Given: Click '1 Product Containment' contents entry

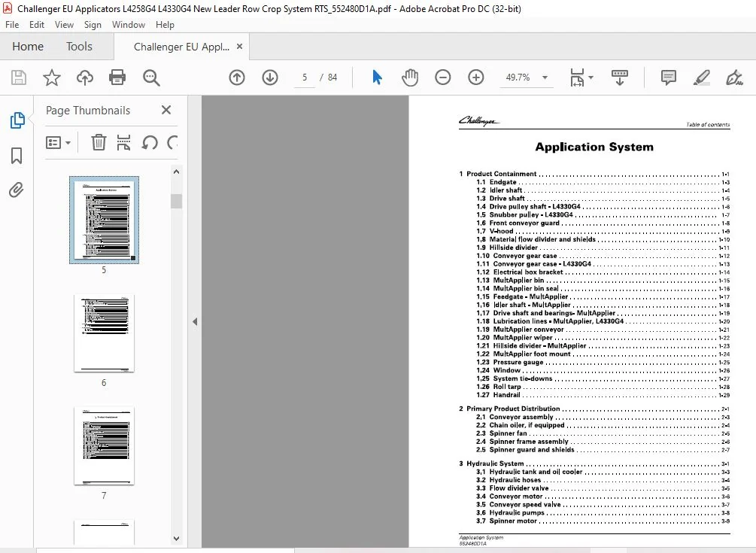Looking at the screenshot, I should (x=594, y=174).
